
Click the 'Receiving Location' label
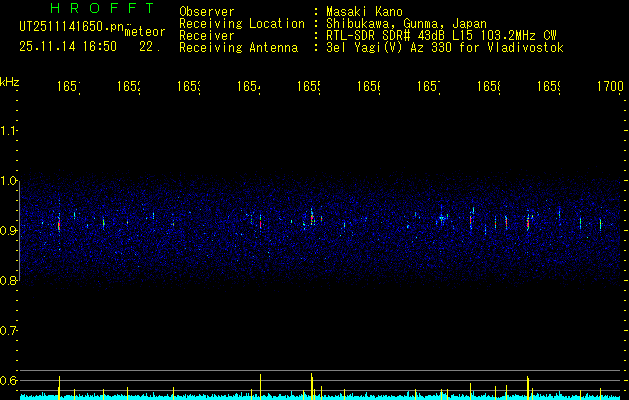(x=242, y=24)
